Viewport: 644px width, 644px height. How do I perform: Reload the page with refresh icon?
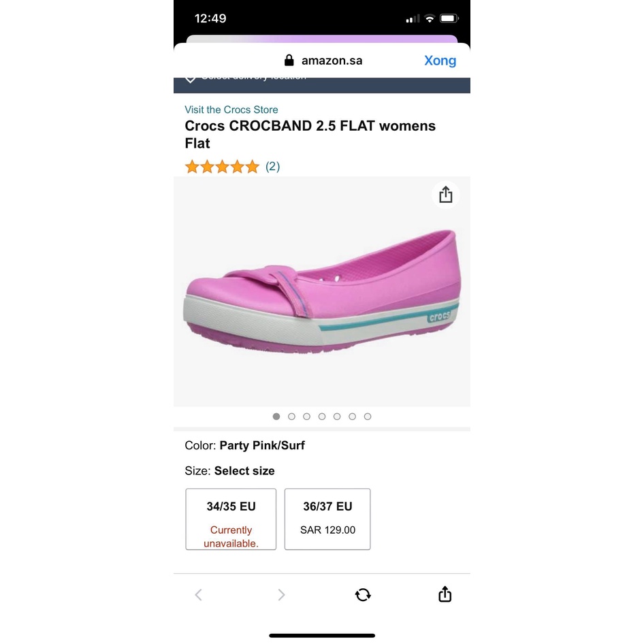tap(363, 595)
